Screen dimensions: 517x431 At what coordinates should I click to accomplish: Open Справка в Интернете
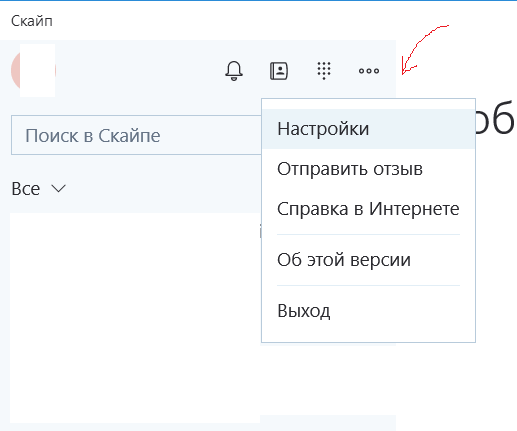point(368,209)
